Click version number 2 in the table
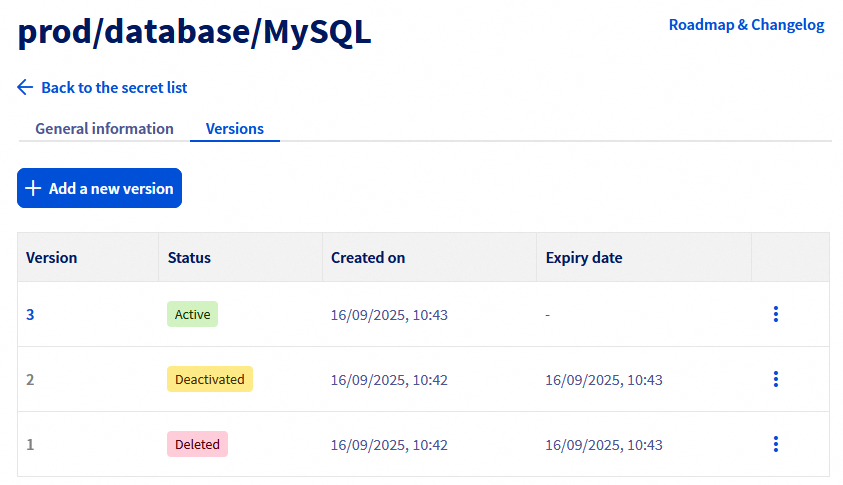Screen dimensions: 843x485 30,379
